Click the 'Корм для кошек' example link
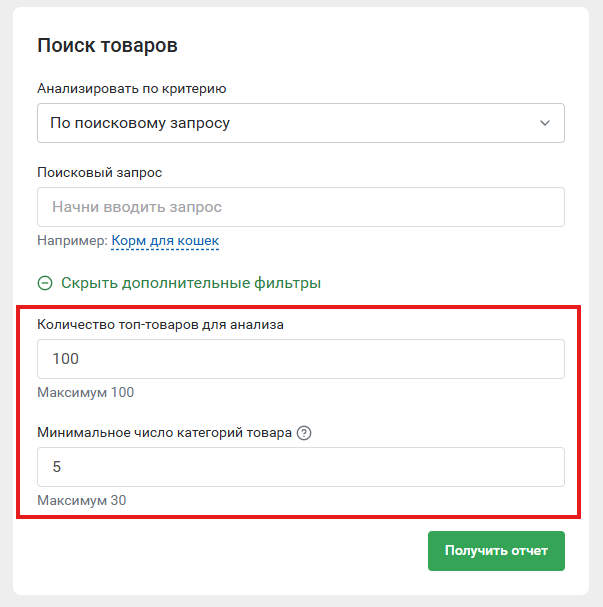 click(x=165, y=241)
